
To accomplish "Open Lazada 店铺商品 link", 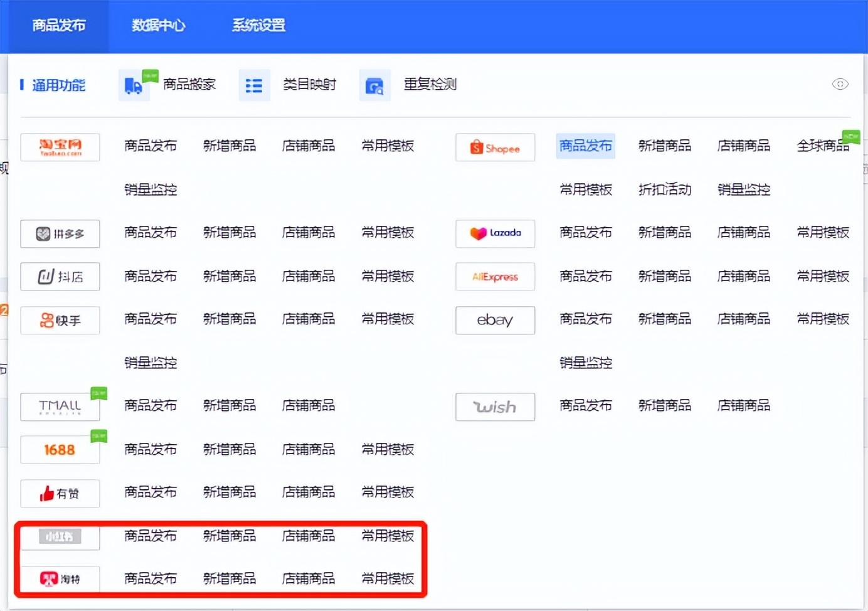I will [744, 233].
